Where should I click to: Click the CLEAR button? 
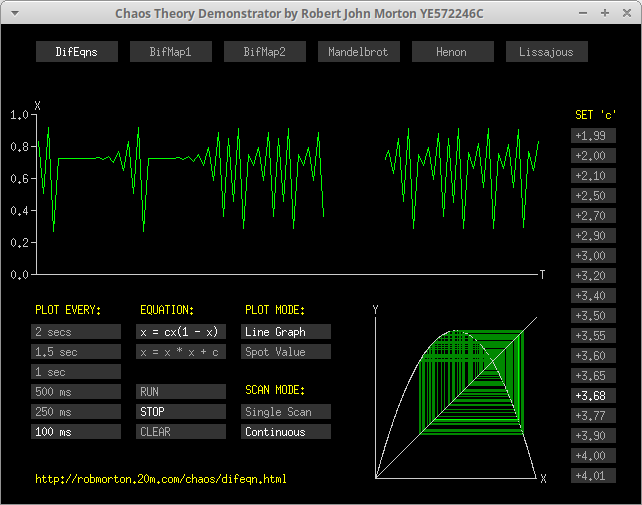(x=181, y=432)
